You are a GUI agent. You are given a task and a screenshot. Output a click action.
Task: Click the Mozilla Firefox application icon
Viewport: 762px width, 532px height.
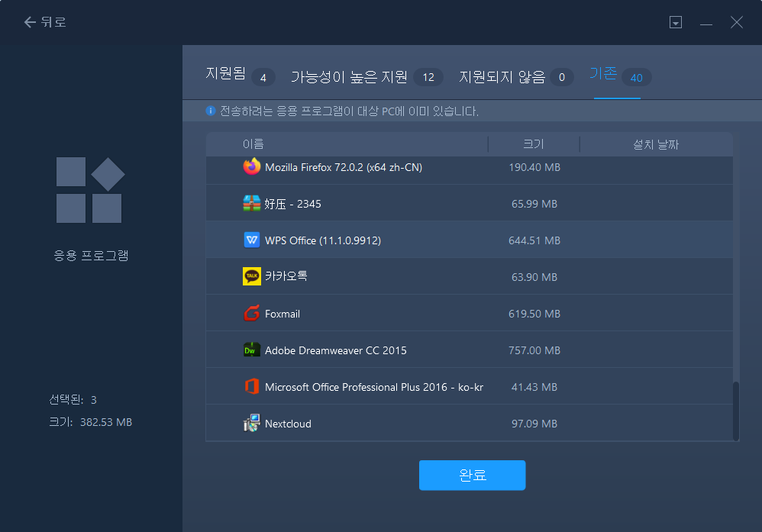[x=252, y=167]
